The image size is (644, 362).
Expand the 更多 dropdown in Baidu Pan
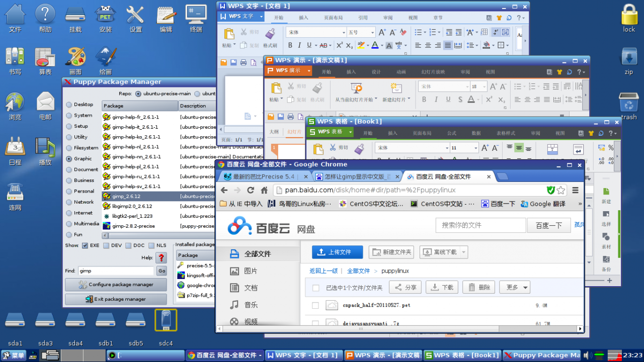click(514, 288)
